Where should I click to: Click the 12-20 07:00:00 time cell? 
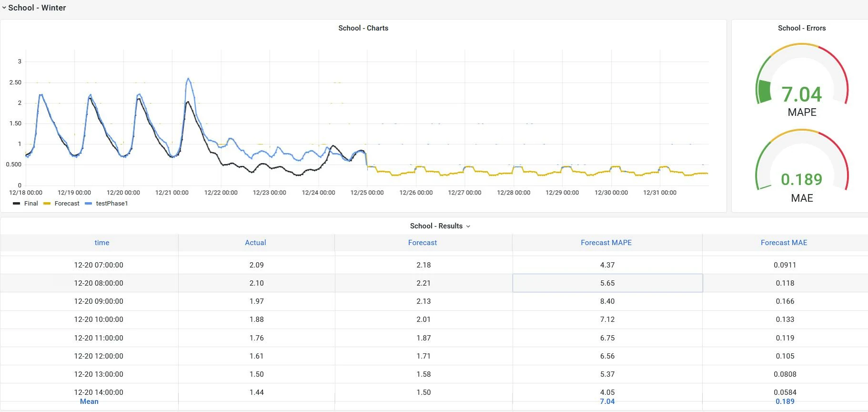99,265
